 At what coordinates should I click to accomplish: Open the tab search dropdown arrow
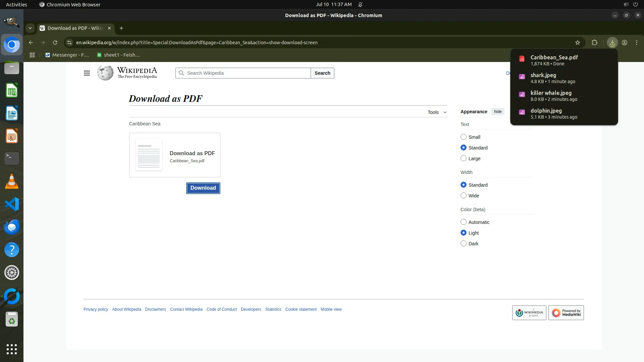pos(30,28)
